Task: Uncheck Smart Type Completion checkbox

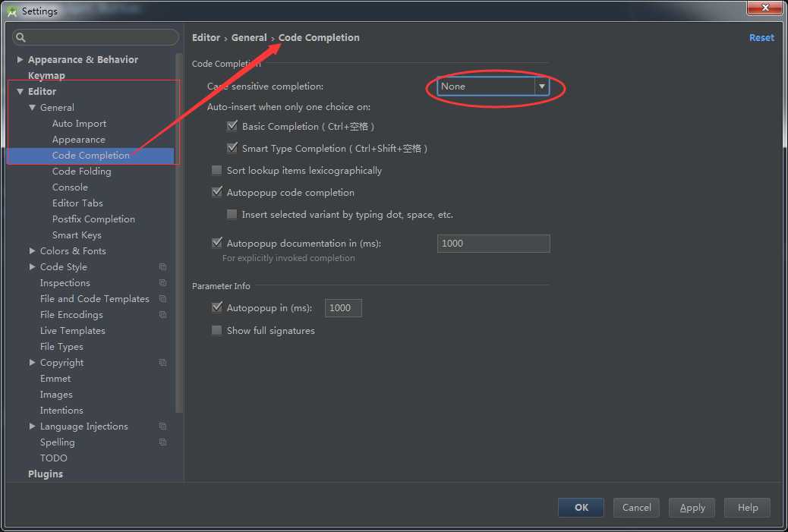Action: click(232, 148)
